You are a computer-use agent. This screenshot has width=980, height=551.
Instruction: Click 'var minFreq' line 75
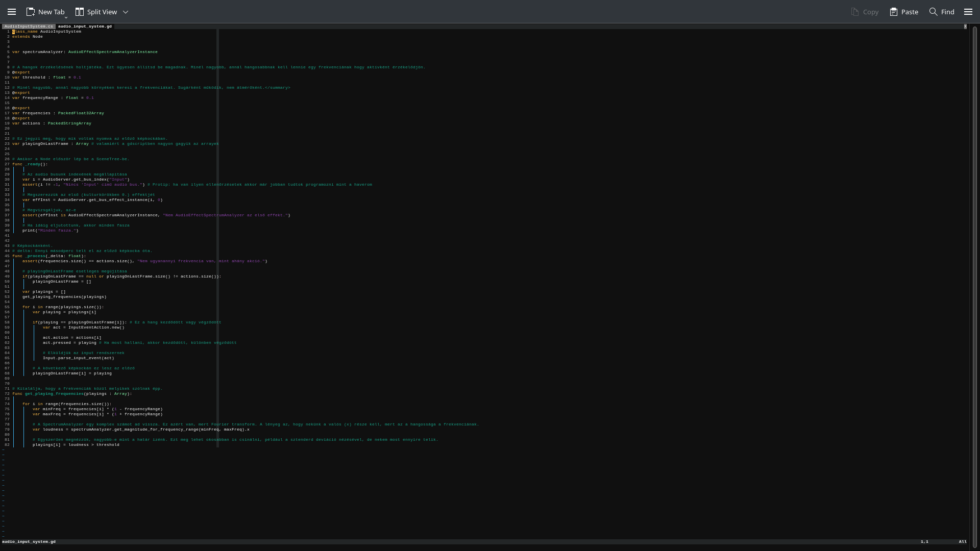(97, 409)
